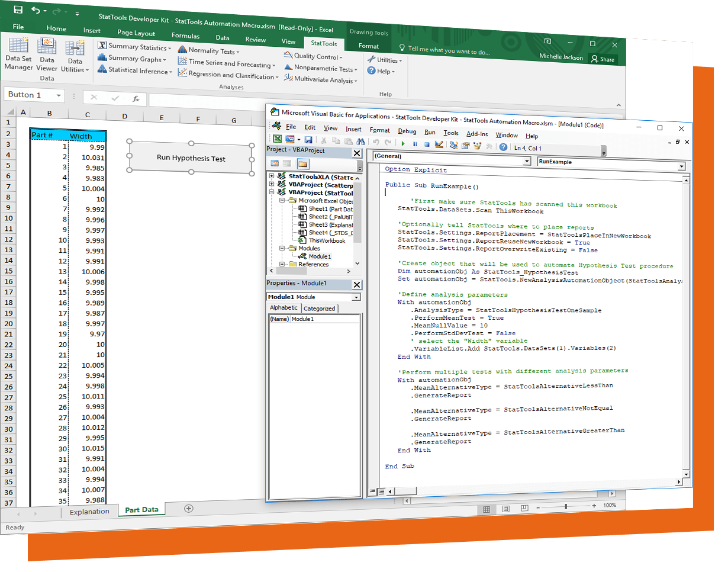Click the Excel zoom slider handle

pos(566,506)
